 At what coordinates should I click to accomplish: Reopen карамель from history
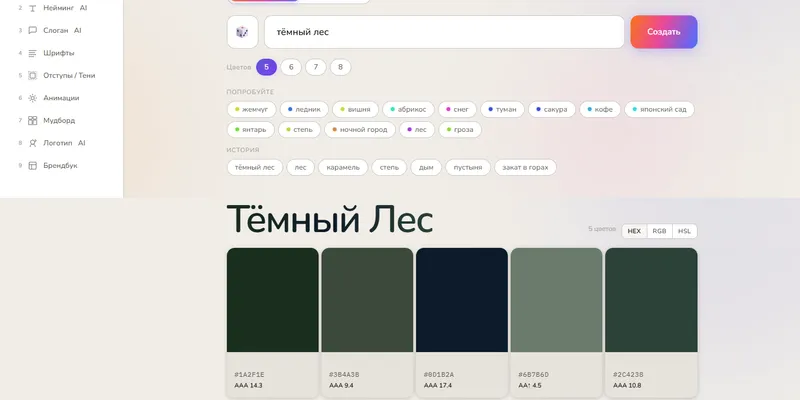[343, 167]
